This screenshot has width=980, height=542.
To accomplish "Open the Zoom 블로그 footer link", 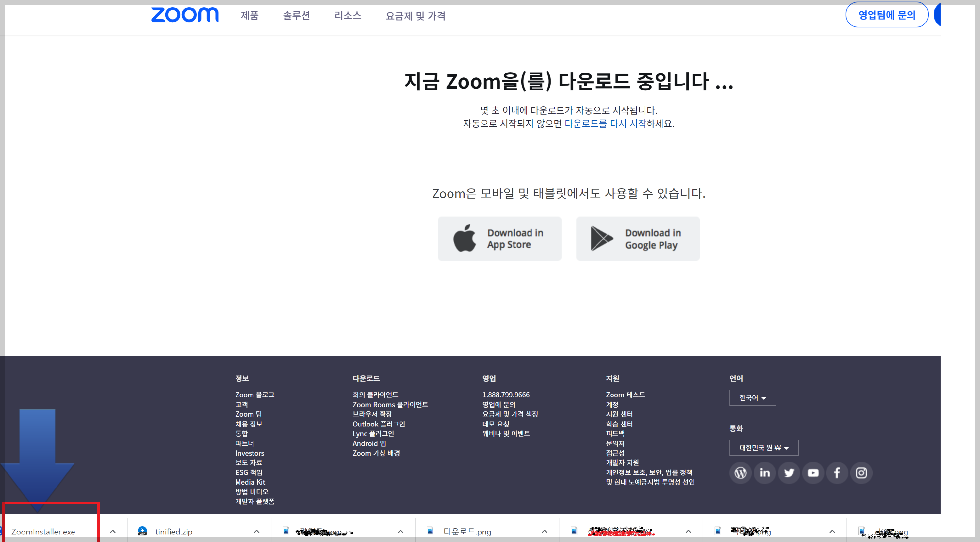I will point(254,395).
